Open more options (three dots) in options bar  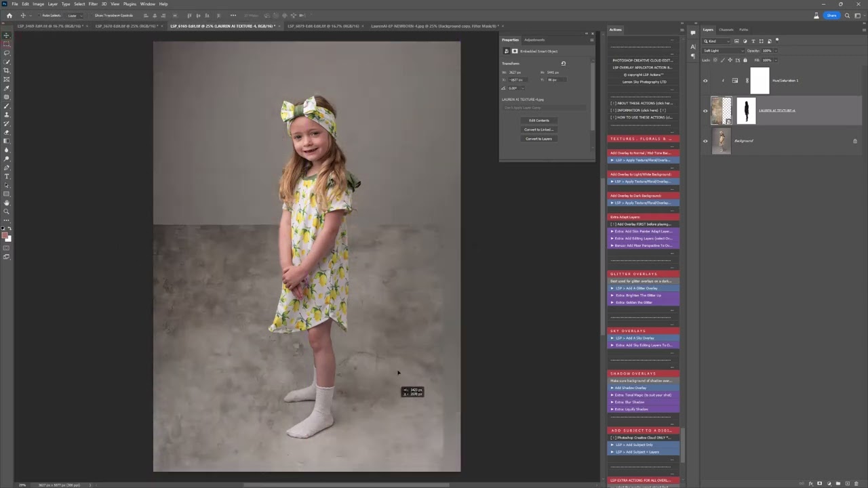click(233, 16)
